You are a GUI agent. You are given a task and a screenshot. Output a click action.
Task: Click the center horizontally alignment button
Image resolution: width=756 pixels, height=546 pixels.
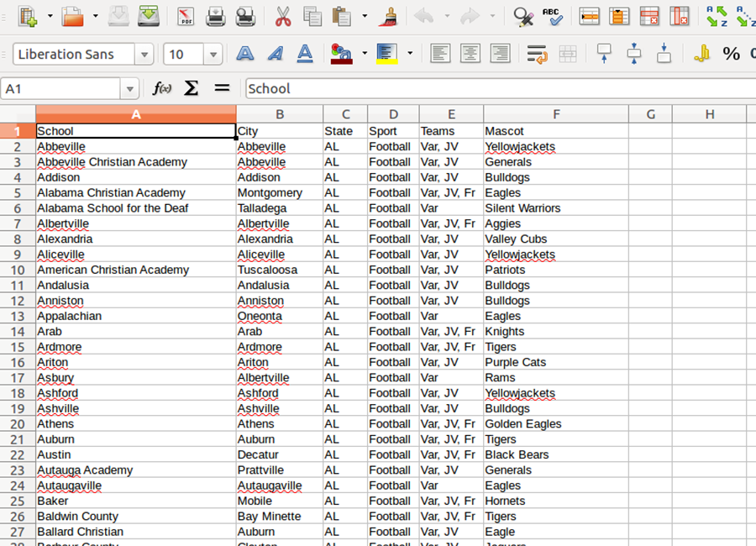pyautogui.click(x=470, y=55)
